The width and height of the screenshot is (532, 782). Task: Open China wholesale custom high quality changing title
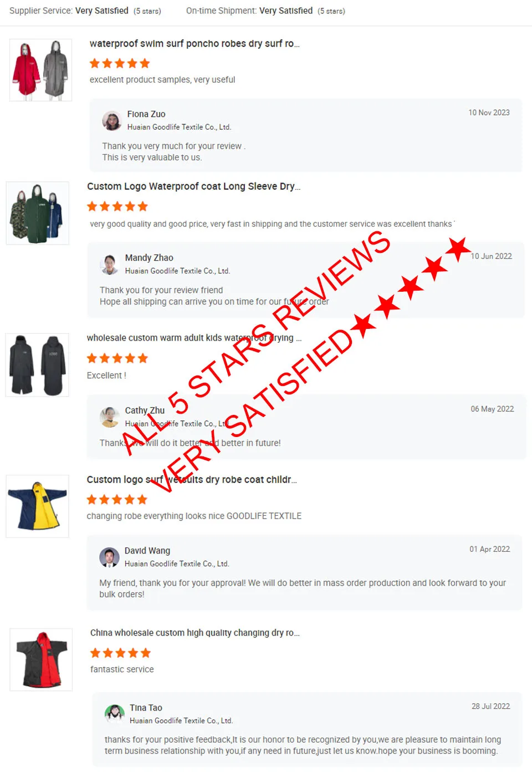click(x=195, y=633)
